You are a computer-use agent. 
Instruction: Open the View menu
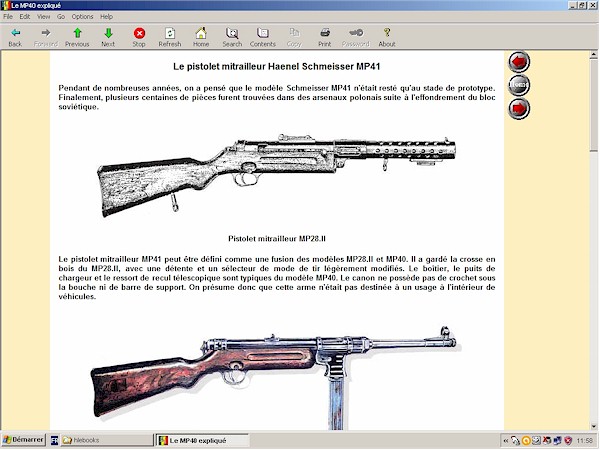(x=44, y=16)
